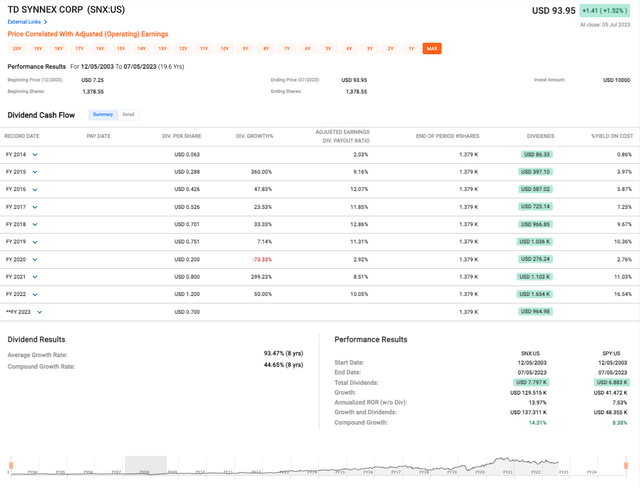Switch to the Detail dividend tab
The image size is (640, 488).
point(128,115)
